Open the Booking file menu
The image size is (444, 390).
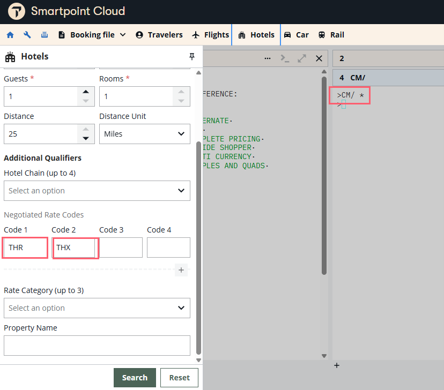click(92, 35)
